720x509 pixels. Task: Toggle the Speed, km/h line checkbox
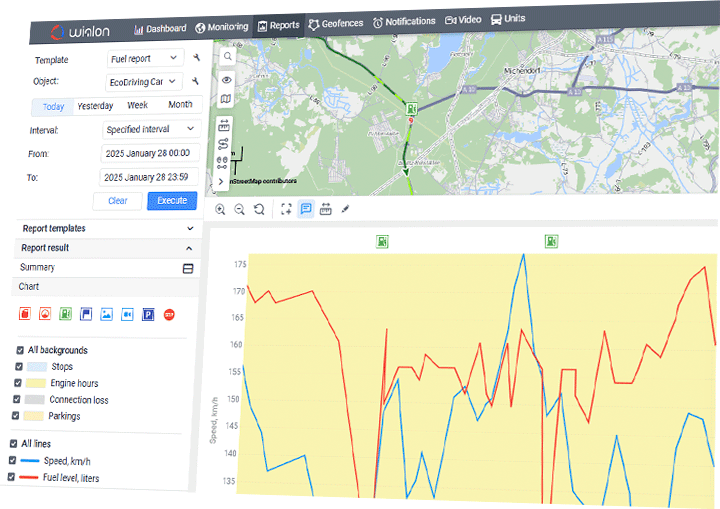point(12,461)
